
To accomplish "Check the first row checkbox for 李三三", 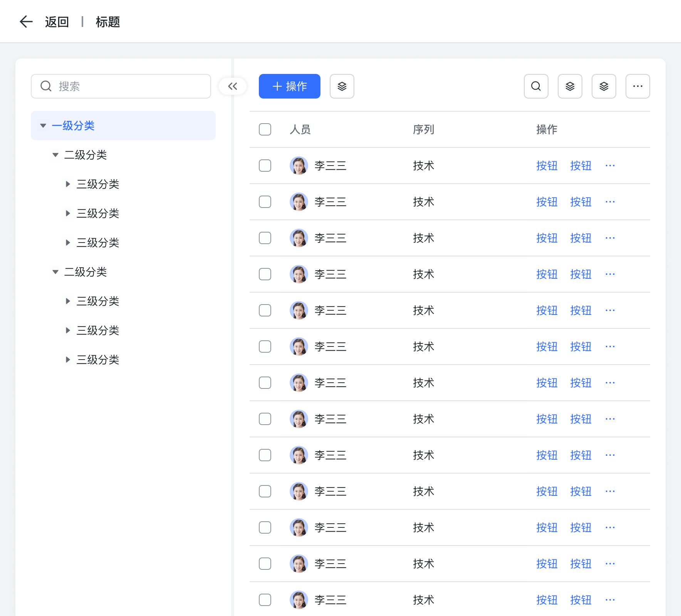I will pyautogui.click(x=265, y=166).
